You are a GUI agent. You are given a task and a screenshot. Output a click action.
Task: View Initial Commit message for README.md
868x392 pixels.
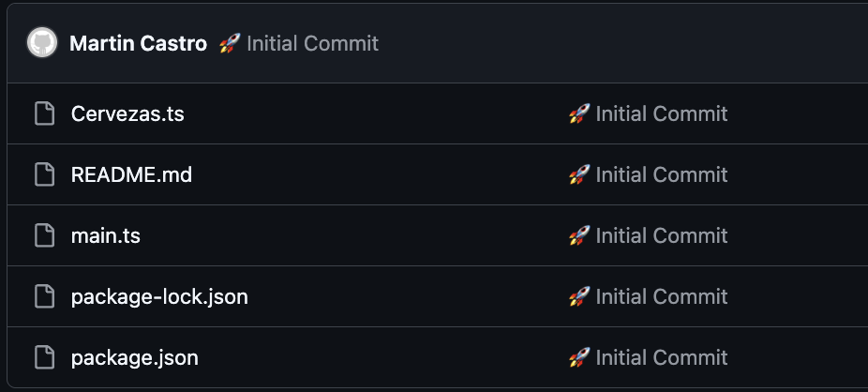coord(661,174)
